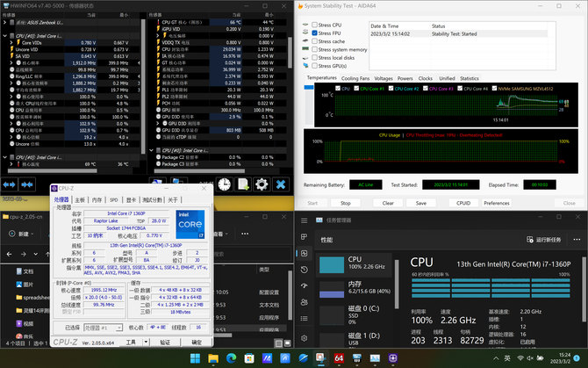The width and height of the screenshot is (588, 368).
Task: Enable Stress GPU(s) checkbox
Action: [315, 66]
